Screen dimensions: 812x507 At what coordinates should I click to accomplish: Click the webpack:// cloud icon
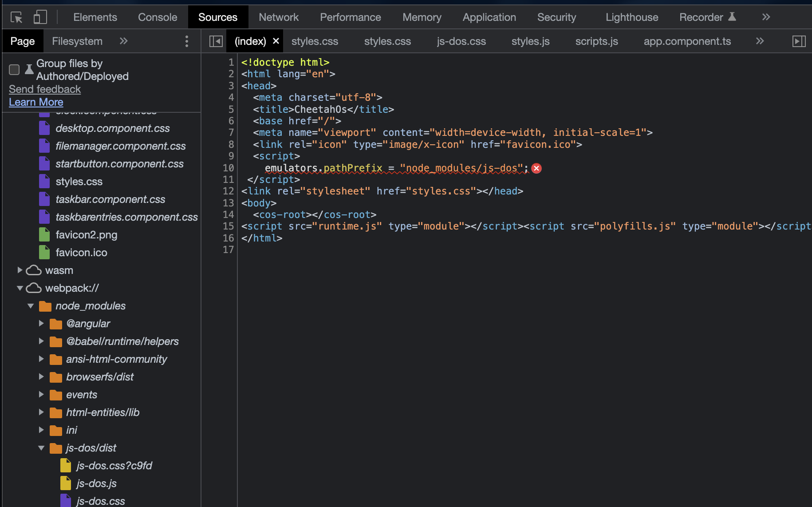34,288
